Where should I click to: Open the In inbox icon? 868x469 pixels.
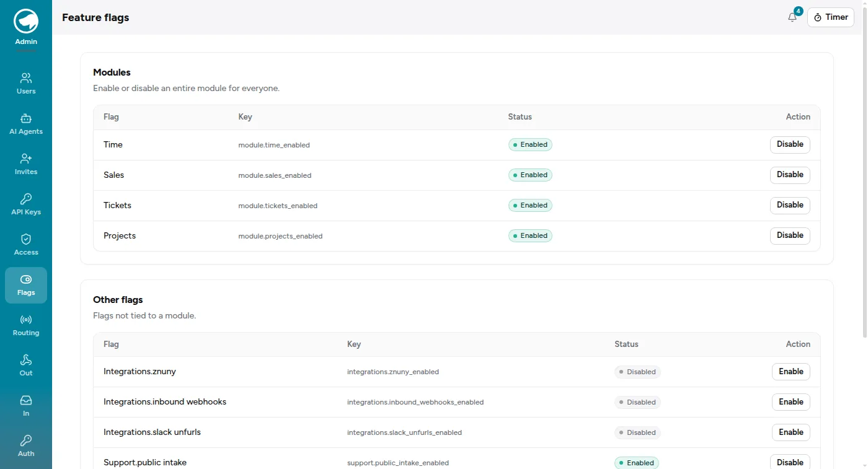pos(26,400)
